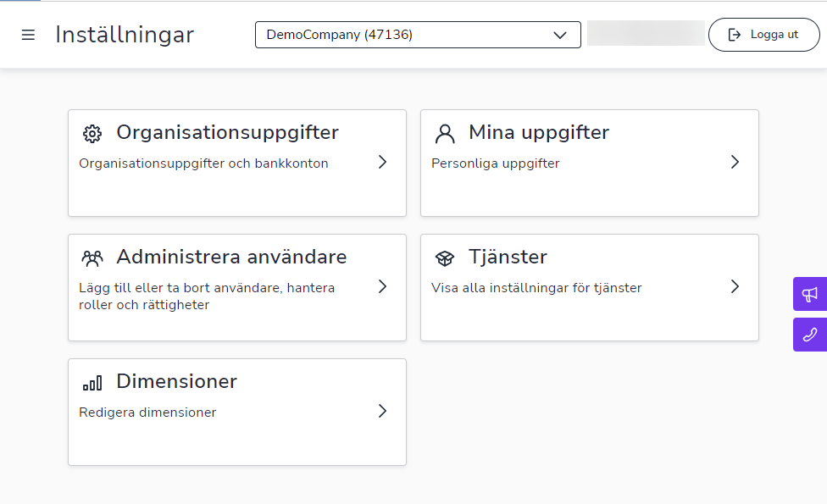Open the hamburger navigation menu

tap(28, 35)
